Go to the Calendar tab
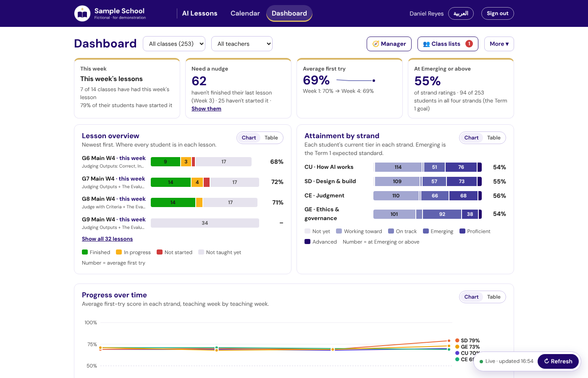The height and width of the screenshot is (378, 588). tap(245, 13)
